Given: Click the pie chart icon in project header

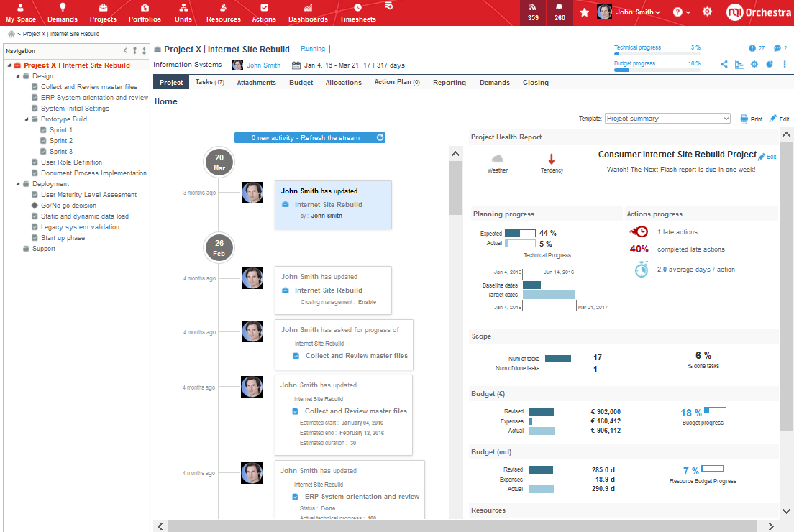Looking at the screenshot, I should click(770, 64).
